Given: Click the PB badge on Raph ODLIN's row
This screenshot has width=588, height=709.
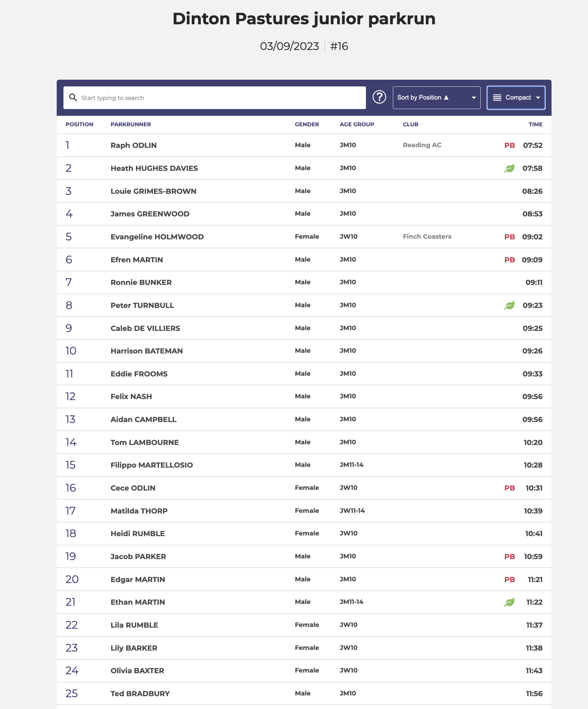Looking at the screenshot, I should pos(509,145).
